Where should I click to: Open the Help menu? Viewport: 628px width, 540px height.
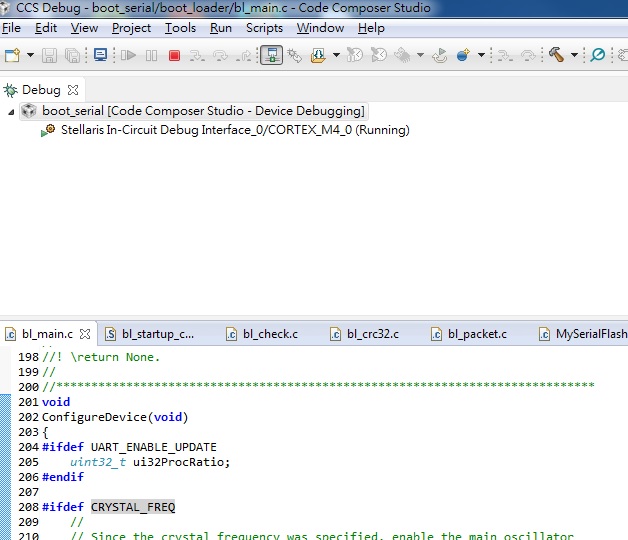371,28
